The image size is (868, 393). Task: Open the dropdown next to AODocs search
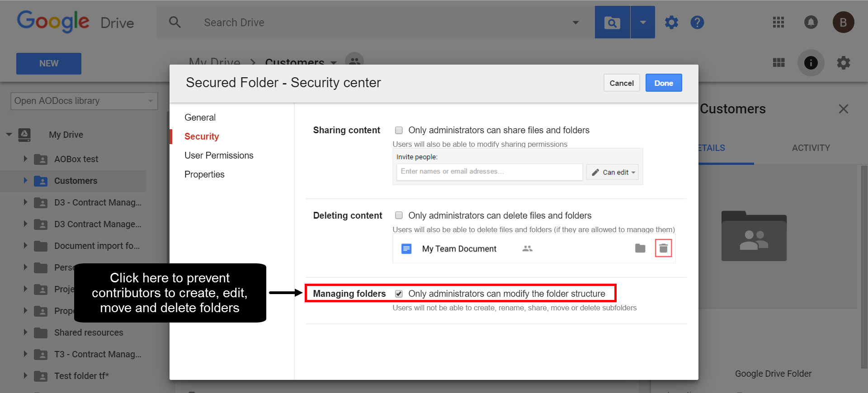tap(642, 22)
